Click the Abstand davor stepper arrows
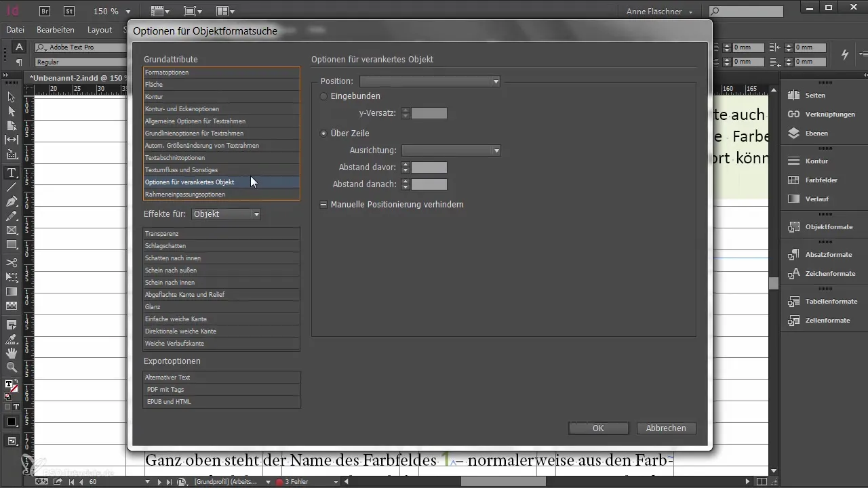Screen dimensions: 868x488 (x=406, y=167)
